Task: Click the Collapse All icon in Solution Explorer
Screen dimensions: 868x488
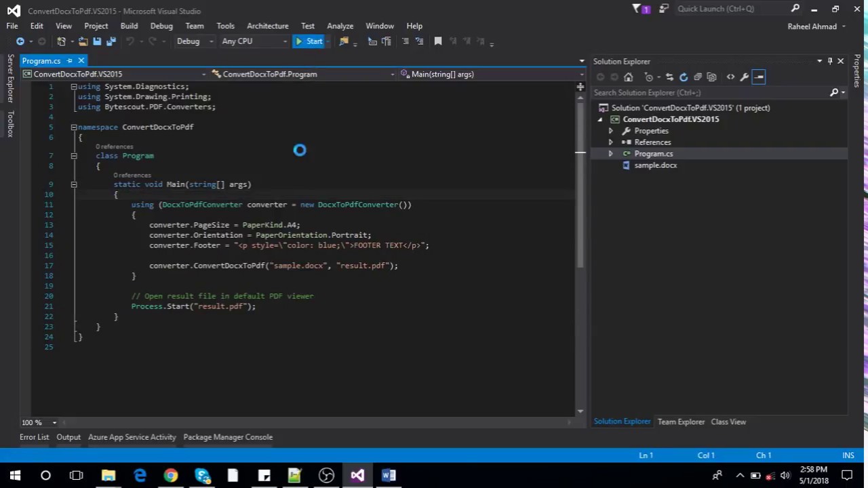Action: click(698, 77)
